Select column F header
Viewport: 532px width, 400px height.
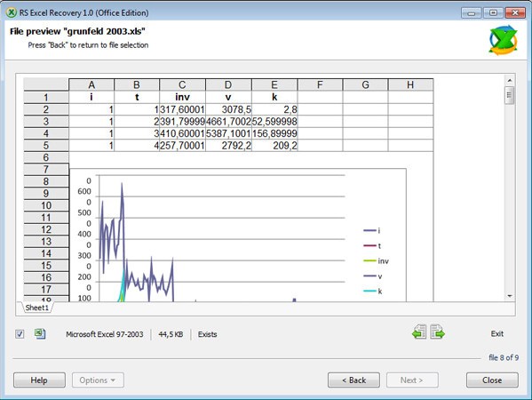click(x=320, y=84)
